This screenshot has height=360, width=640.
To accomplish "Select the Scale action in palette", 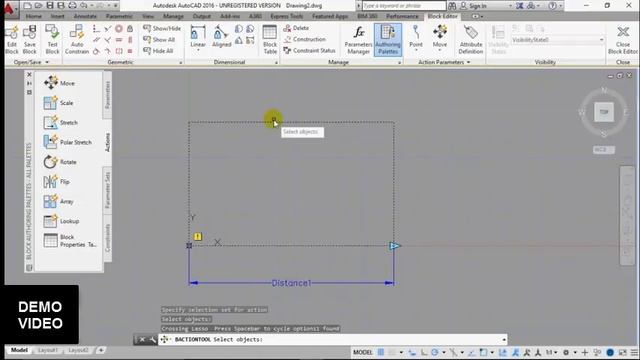I will pyautogui.click(x=58, y=103).
